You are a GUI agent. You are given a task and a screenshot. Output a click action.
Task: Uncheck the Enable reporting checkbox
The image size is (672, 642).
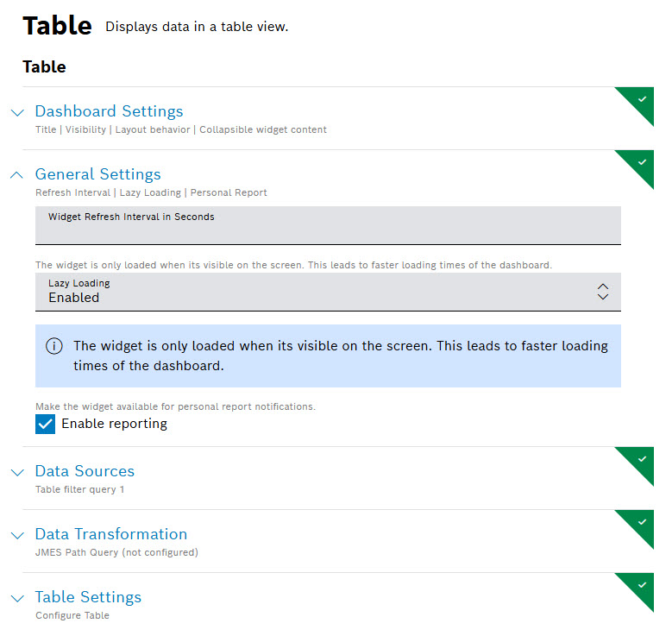(x=45, y=424)
